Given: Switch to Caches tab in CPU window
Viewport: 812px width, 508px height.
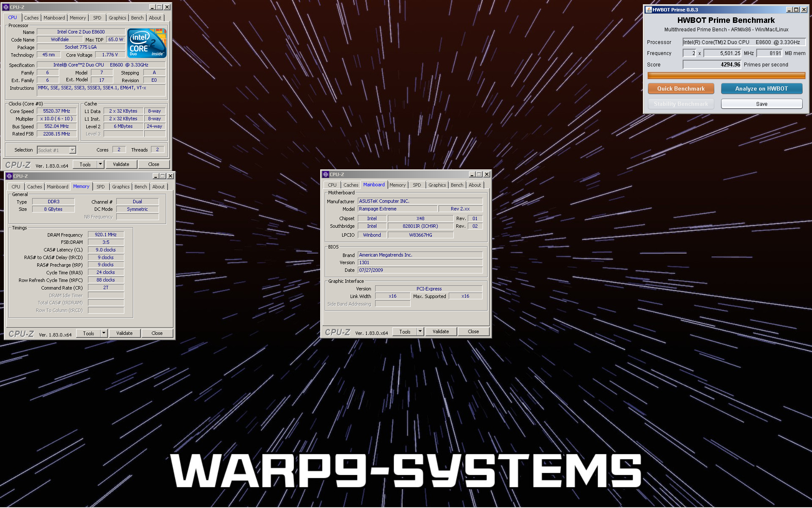Looking at the screenshot, I should [x=31, y=18].
